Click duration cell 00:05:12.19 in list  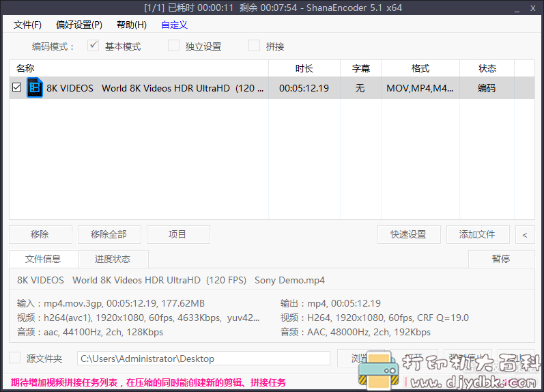[304, 88]
